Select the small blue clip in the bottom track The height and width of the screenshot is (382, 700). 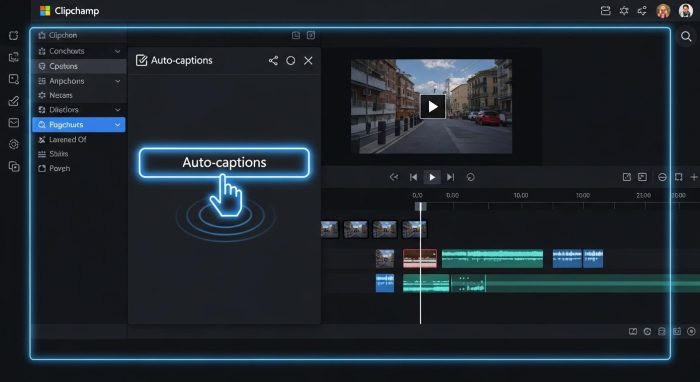385,283
